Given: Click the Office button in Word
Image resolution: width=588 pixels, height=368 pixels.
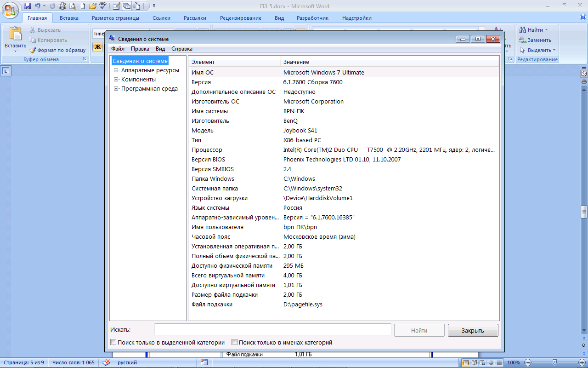Looking at the screenshot, I should coord(11,9).
